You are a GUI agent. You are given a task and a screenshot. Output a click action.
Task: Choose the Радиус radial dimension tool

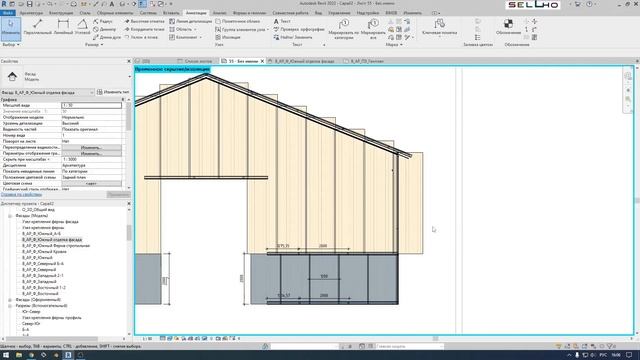103,21
